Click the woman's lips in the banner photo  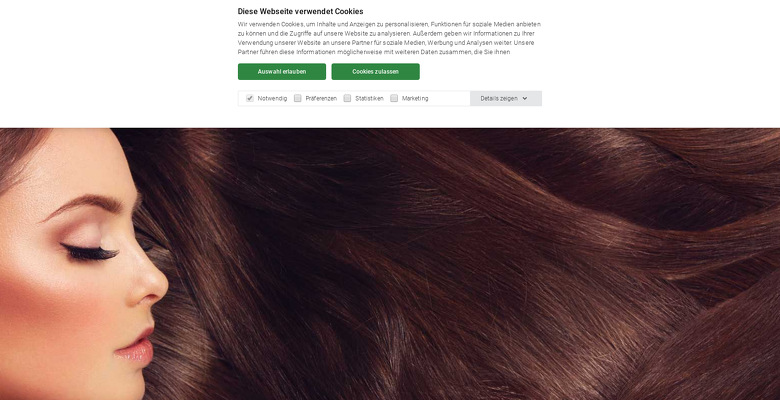[x=135, y=346]
